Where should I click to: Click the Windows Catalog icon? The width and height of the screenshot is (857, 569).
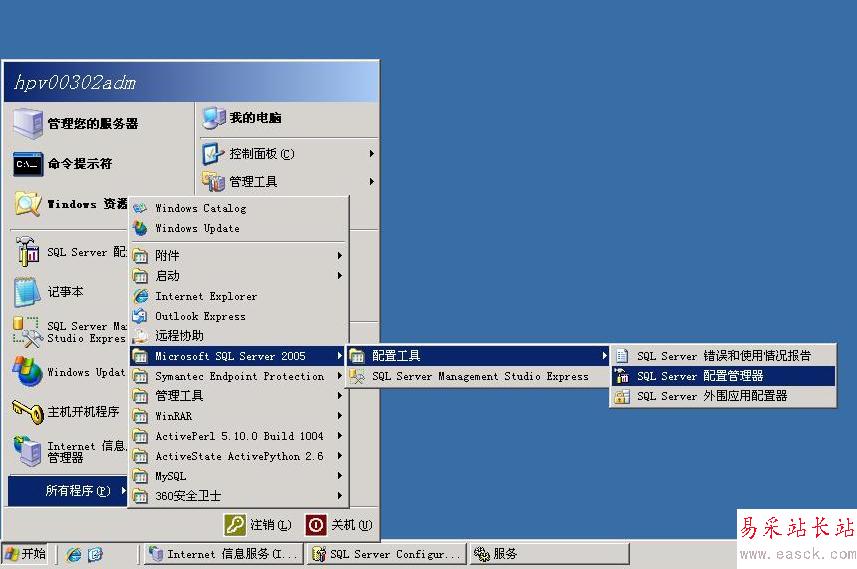pos(140,208)
